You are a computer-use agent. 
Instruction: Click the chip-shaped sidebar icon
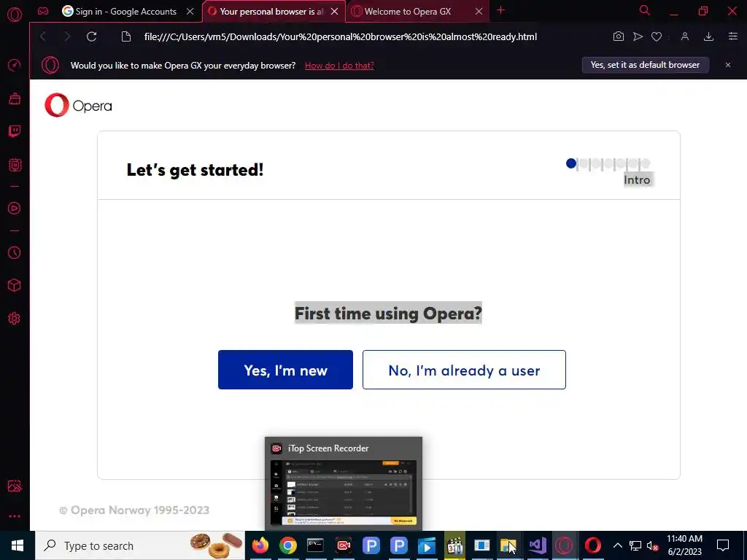coord(15,165)
